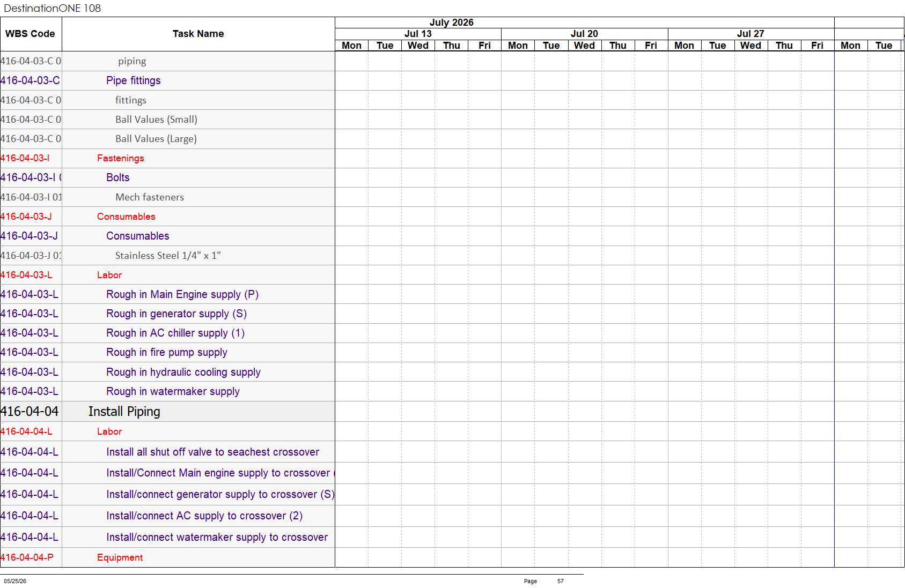Select the Jul 27 week header
This screenshot has width=905, height=588.
coord(751,34)
